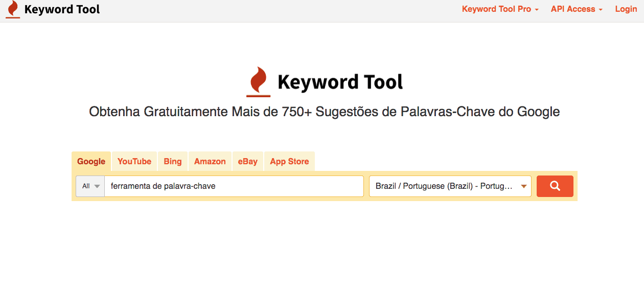Screen dimensions: 644x285
Task: Select the Google tab
Action: click(x=91, y=161)
